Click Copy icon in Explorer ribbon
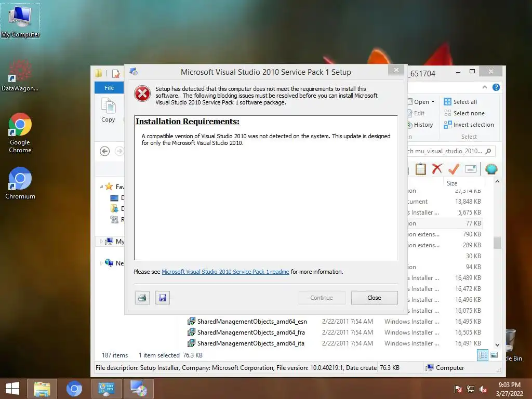This screenshot has width=532, height=399. coord(108,110)
